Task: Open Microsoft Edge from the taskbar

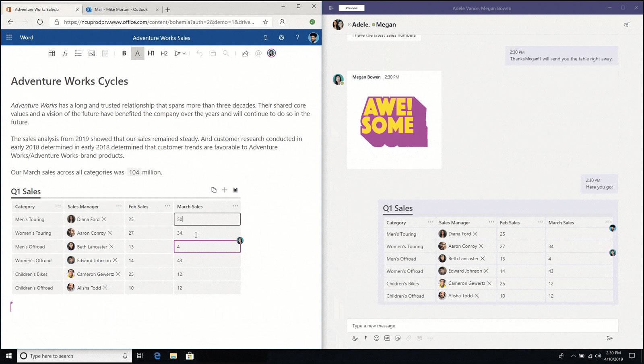Action: pos(157,356)
